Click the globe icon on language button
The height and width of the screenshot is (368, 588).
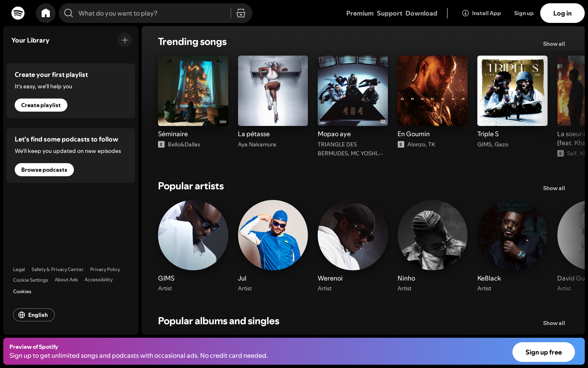(x=22, y=315)
